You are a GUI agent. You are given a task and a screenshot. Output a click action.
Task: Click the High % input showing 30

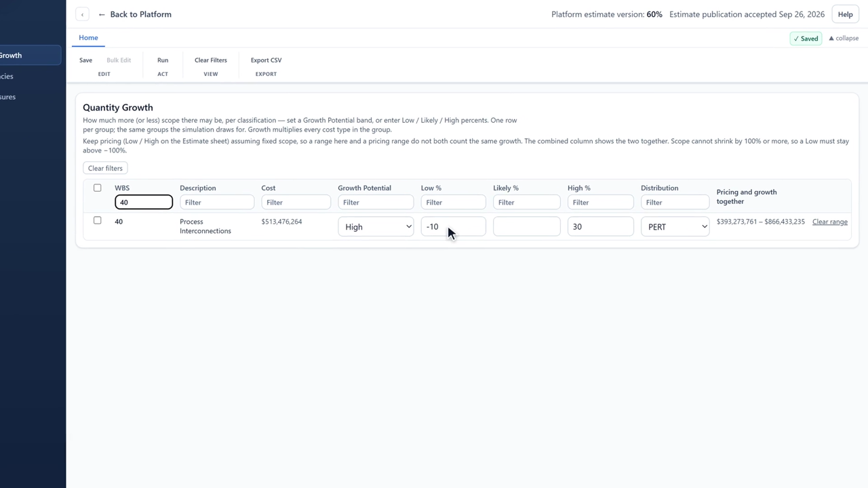pos(600,226)
